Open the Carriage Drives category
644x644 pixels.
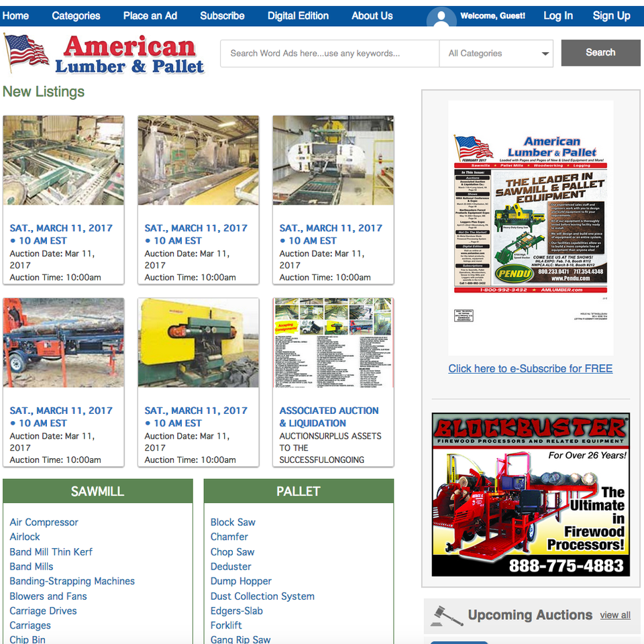click(x=43, y=610)
